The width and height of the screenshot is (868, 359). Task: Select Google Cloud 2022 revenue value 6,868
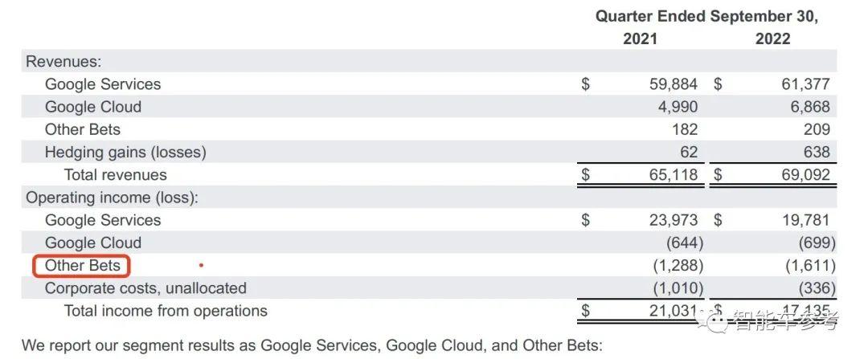tap(810, 107)
